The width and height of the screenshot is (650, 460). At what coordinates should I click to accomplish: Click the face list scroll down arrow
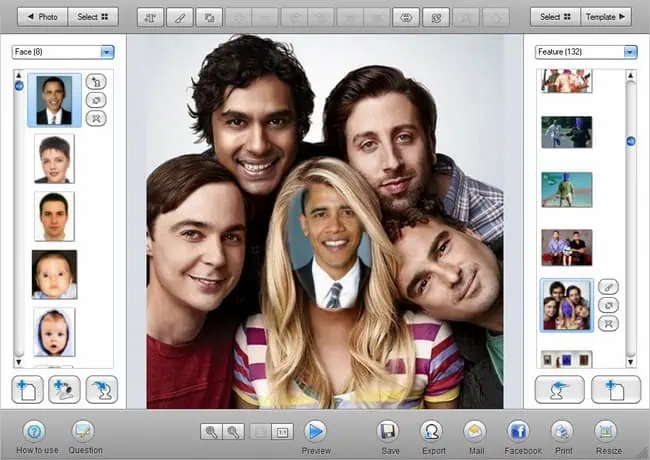(19, 362)
